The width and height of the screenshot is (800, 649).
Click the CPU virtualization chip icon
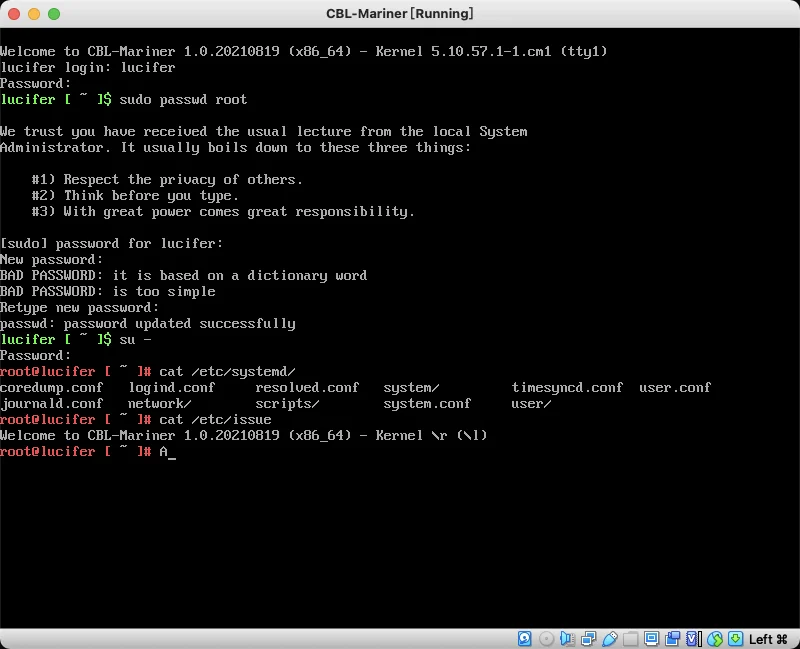[x=694, y=639]
